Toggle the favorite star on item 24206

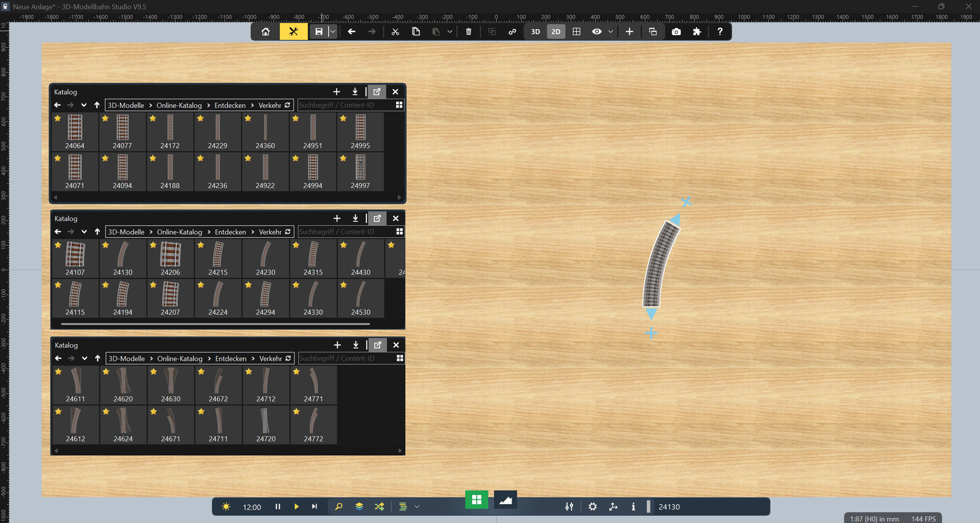[153, 245]
